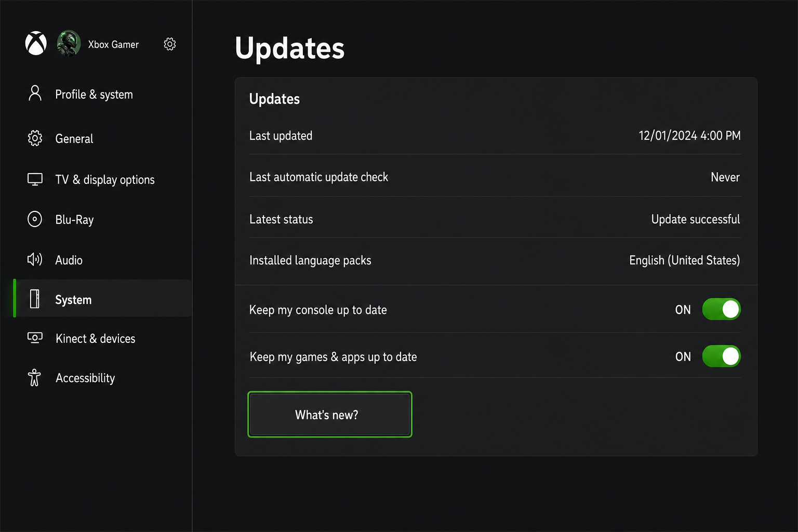Viewport: 798px width, 532px height.
Task: Open settings gear next to Xbox Gamer
Action: coord(170,44)
